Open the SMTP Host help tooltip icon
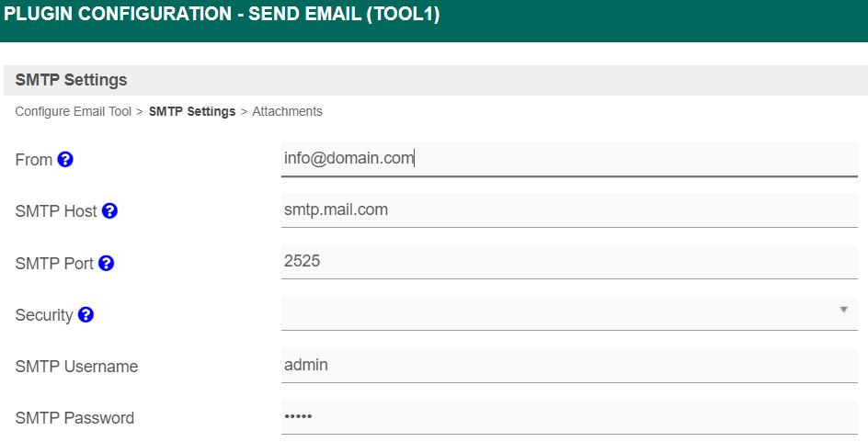The image size is (868, 442). click(109, 211)
